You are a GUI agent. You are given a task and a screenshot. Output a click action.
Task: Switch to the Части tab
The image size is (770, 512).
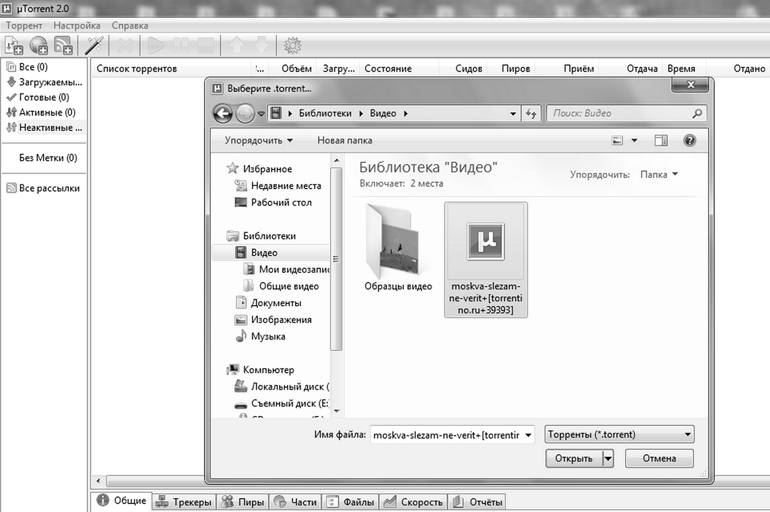point(295,502)
